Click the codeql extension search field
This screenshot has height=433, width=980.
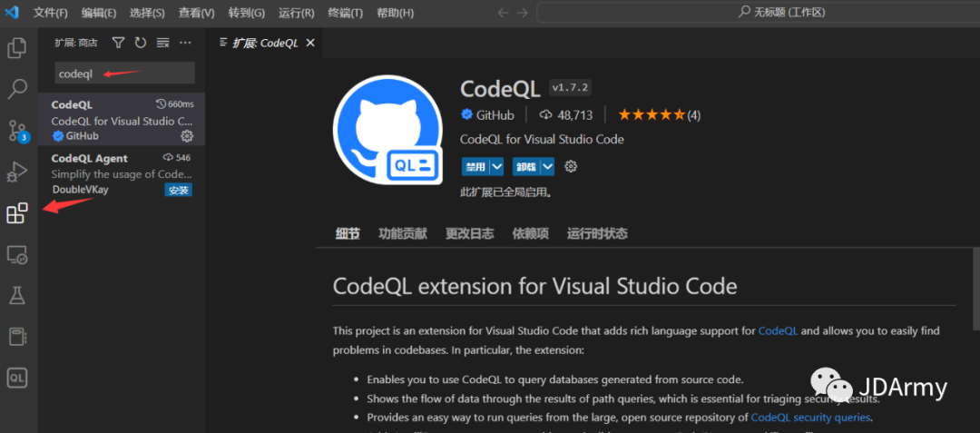(125, 74)
